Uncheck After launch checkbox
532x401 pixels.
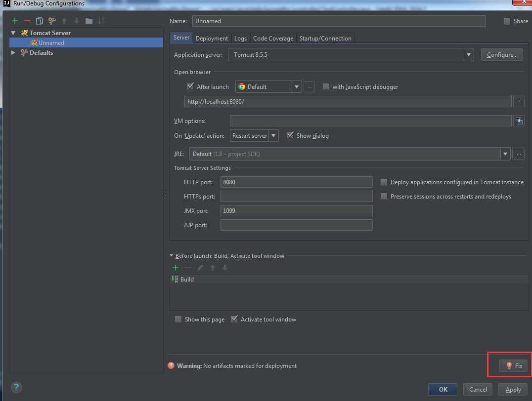coord(190,86)
